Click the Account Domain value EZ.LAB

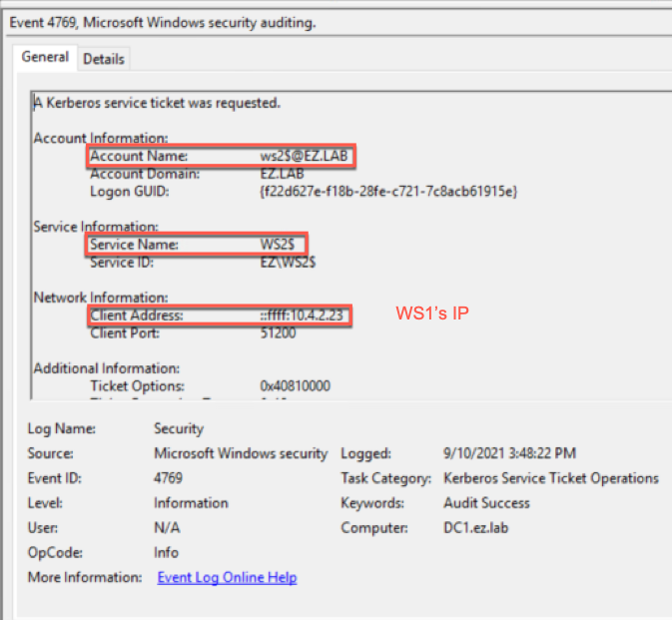[x=282, y=174]
